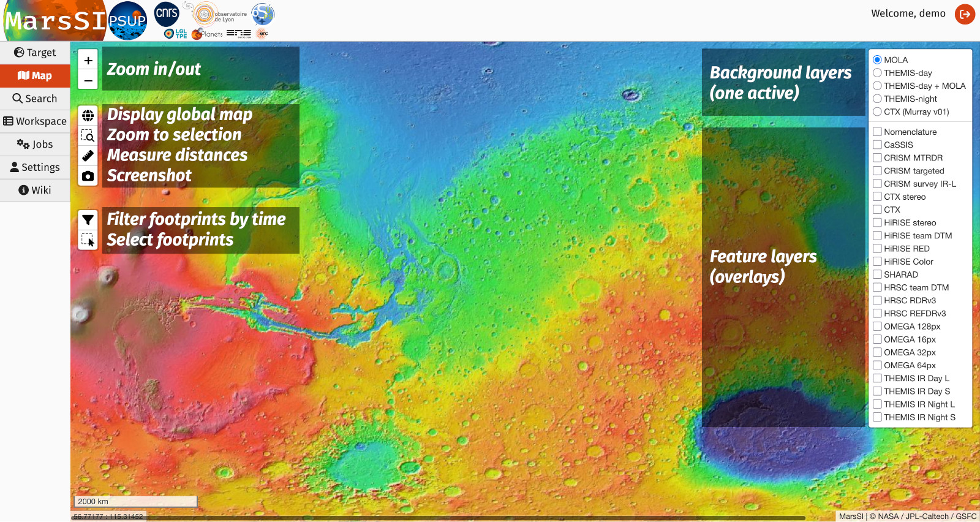Screen dimensions: 980x522
Task: Activate the select footprints tool
Action: (88, 240)
